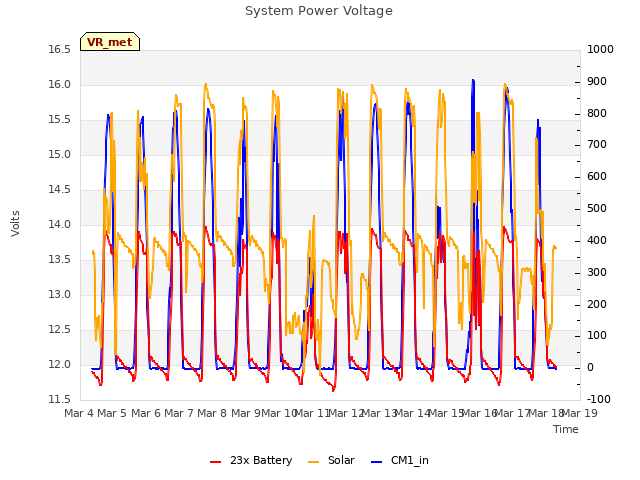Click the 14.0 left axis tick label
Screen dimensions: 640x480
[60, 224]
